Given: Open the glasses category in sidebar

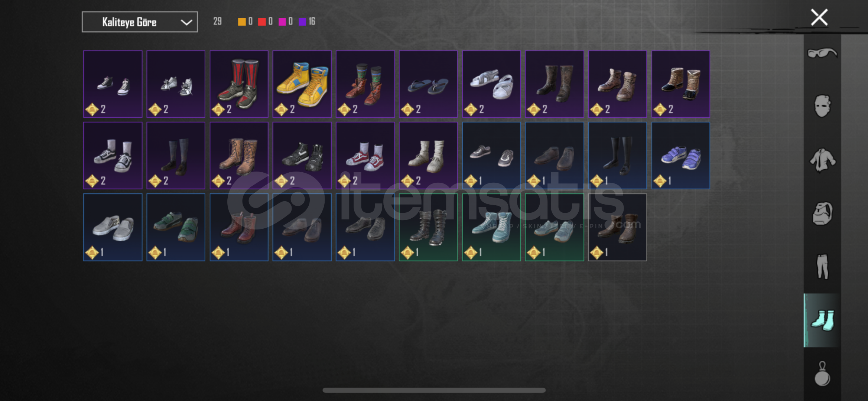Looking at the screenshot, I should click(x=822, y=53).
